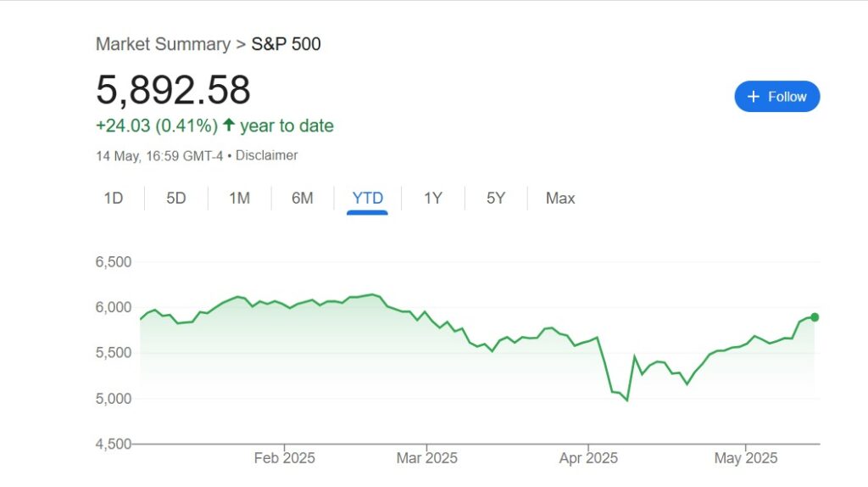
Task: Click the S&P 500 breadcrumb title
Action: [287, 44]
